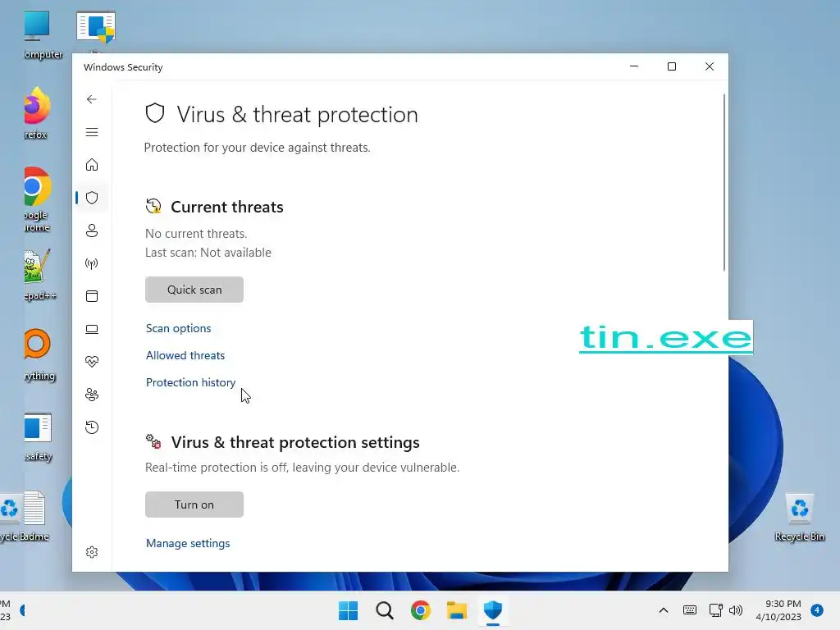Open Scan options link

(178, 328)
